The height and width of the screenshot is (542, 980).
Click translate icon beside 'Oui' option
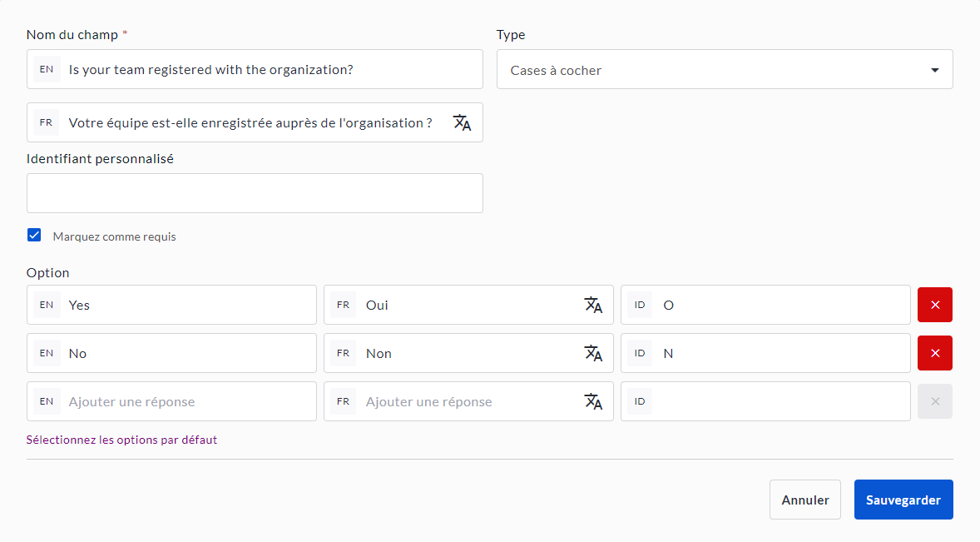point(592,305)
